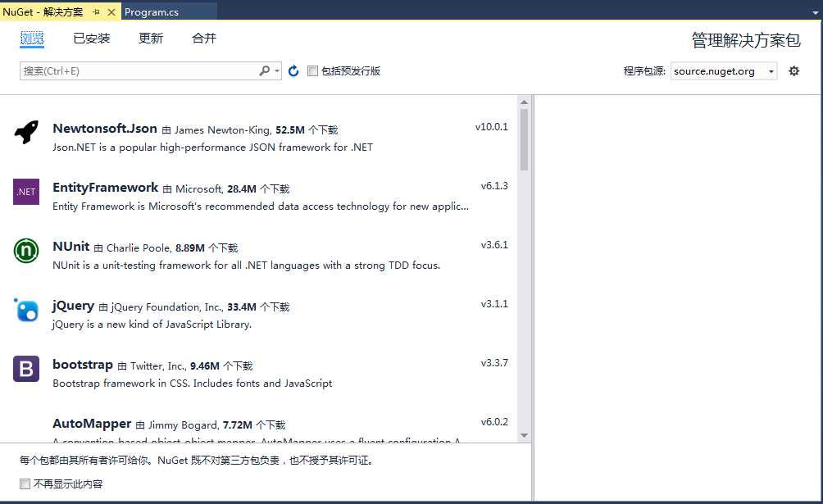Open package source settings gear

(794, 70)
